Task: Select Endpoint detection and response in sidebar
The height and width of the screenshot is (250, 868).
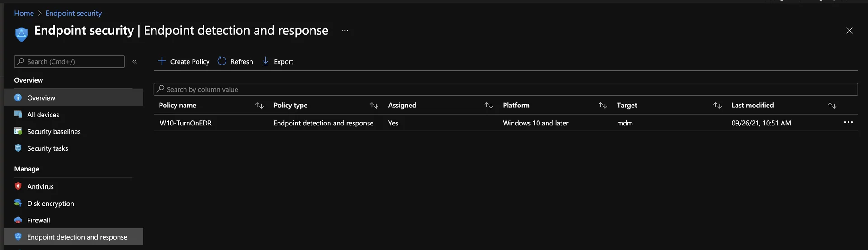Action: coord(73,237)
